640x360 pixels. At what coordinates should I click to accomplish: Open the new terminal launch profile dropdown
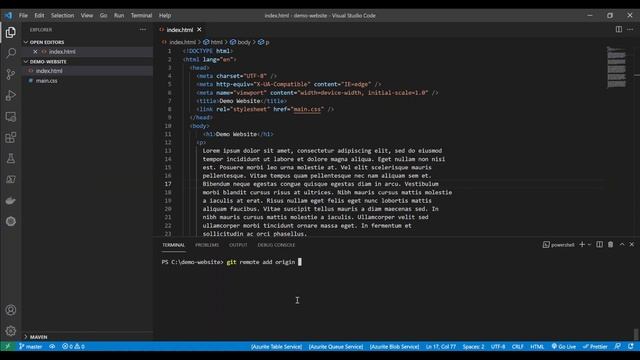589,244
